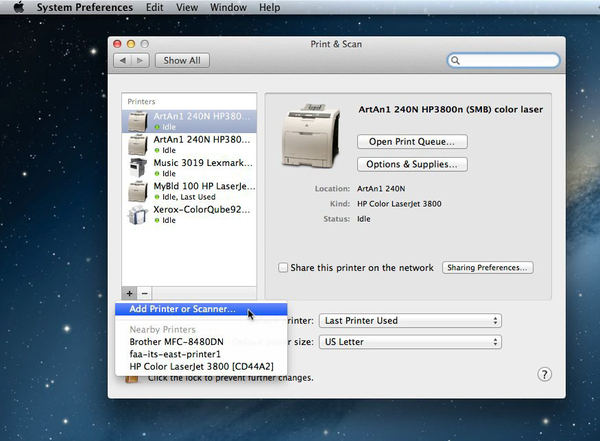Select MyBld 100 HP LaserJe printer name
600x441 pixels.
204,186
